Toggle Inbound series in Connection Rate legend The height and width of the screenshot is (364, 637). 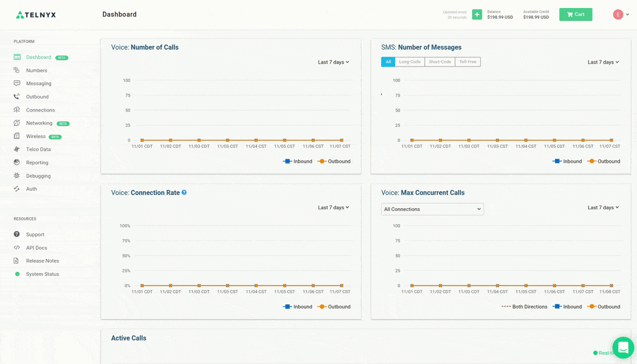298,307
